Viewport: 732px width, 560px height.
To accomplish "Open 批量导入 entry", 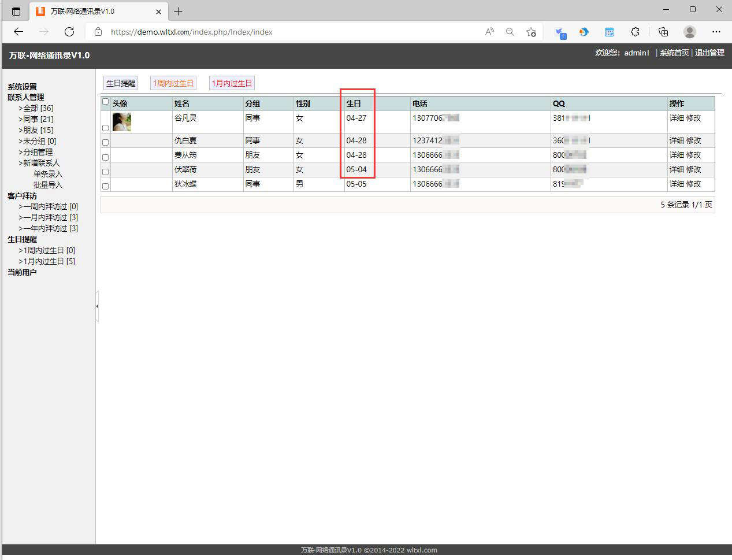I will click(48, 185).
